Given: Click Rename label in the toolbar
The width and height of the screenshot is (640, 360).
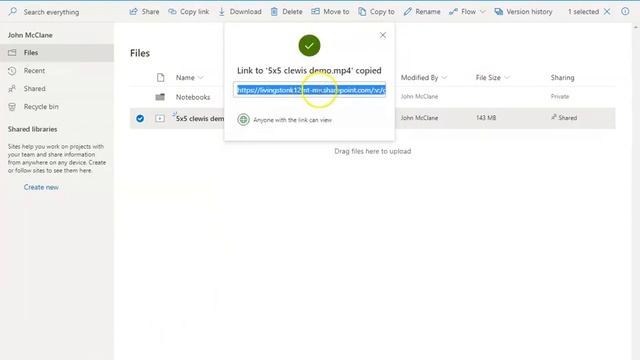Looking at the screenshot, I should coord(428,11).
